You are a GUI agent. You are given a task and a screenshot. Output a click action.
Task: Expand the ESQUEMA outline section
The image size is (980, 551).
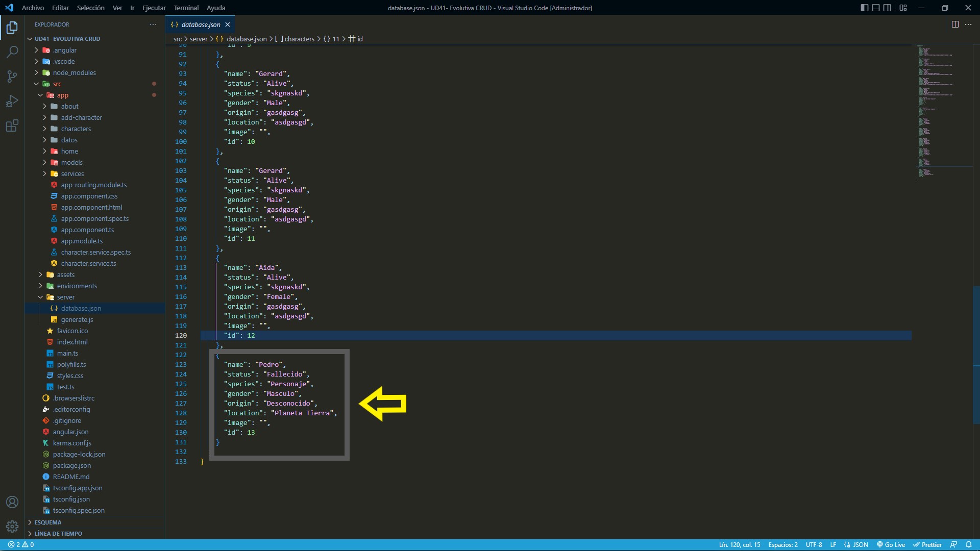pyautogui.click(x=48, y=522)
